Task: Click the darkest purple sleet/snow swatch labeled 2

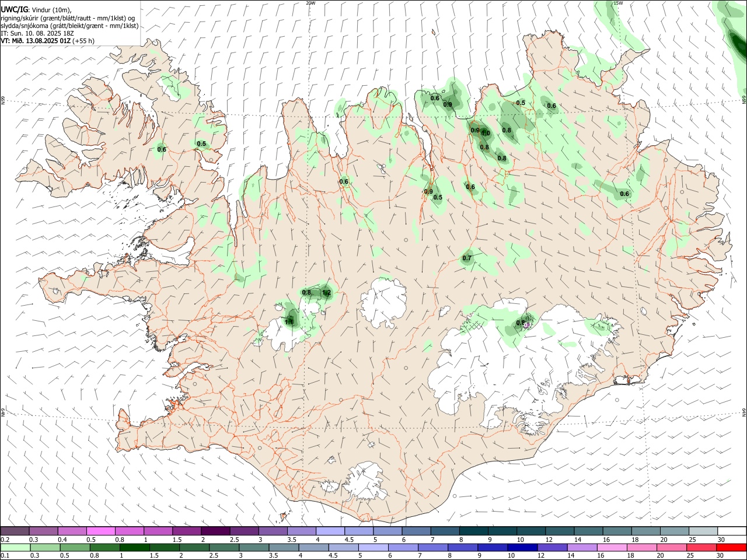Action: point(216,531)
